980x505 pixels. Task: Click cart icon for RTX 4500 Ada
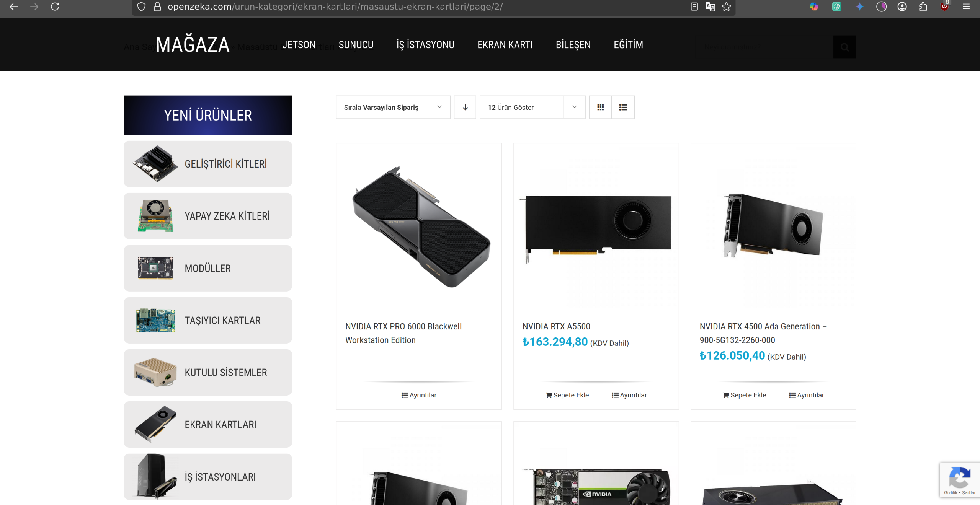(x=726, y=395)
